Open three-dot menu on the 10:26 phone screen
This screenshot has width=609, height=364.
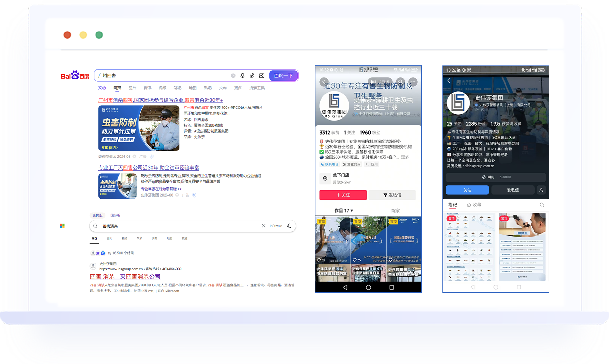(542, 81)
